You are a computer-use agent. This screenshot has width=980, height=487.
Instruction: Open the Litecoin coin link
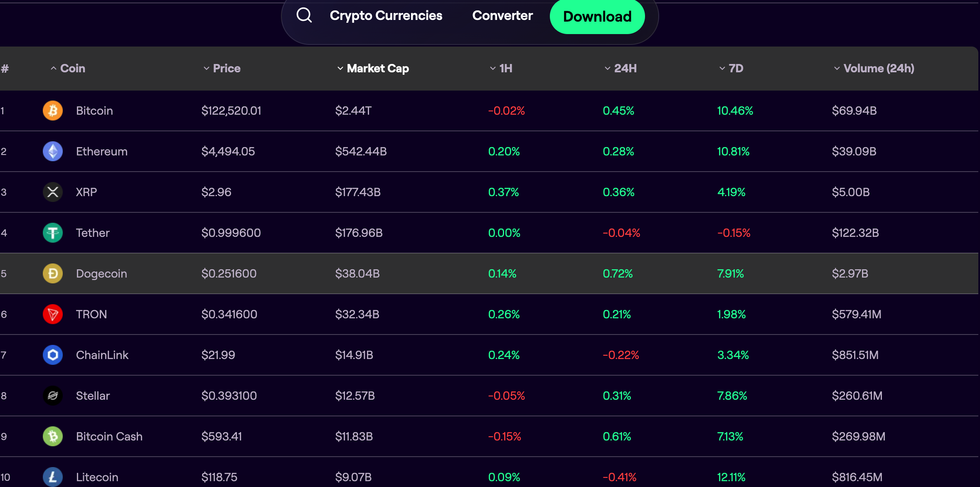(x=97, y=477)
